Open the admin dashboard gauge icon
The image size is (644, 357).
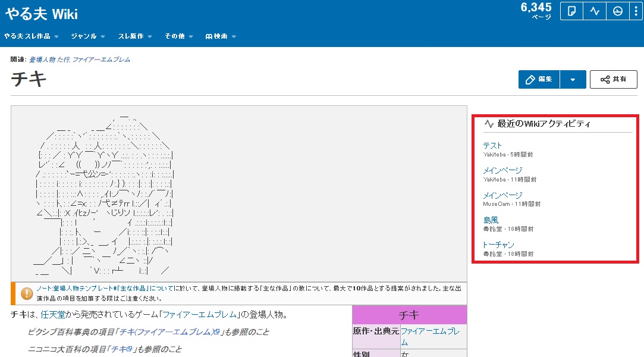click(x=618, y=12)
